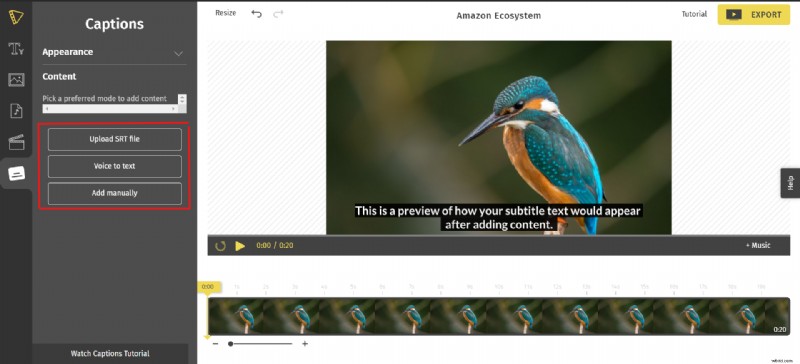This screenshot has width=800, height=364.
Task: Zoom out the timeline with minus
Action: point(215,344)
